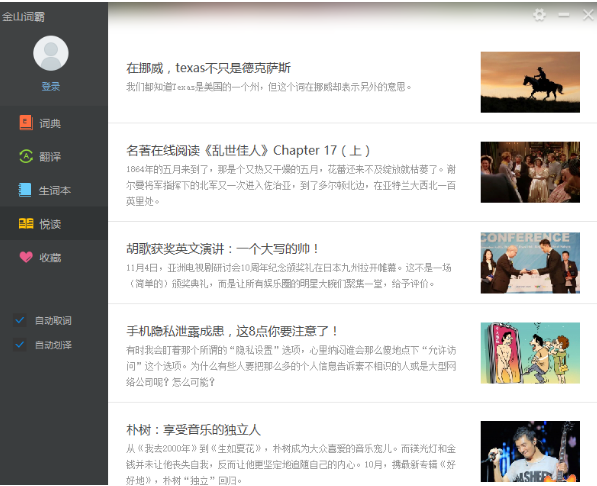
Task: Open 乱世佳人 Chapter 17 article title
Action: (x=248, y=150)
